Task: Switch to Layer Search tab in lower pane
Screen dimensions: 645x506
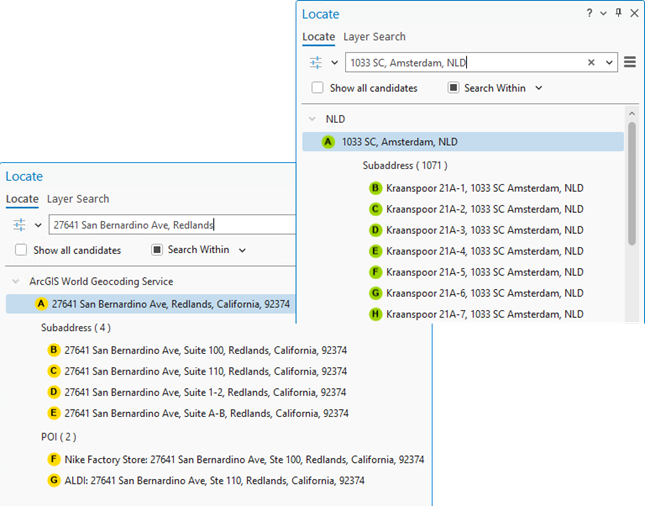Action: 78,199
